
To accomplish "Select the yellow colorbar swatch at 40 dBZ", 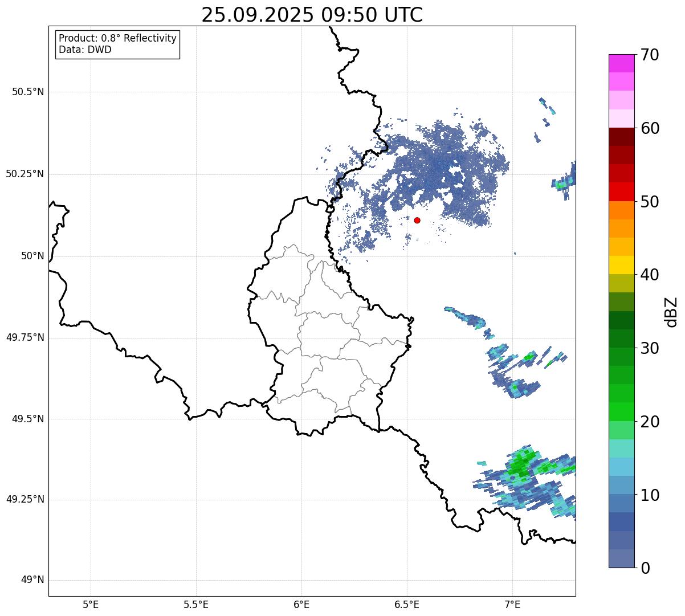I will pos(621,266).
